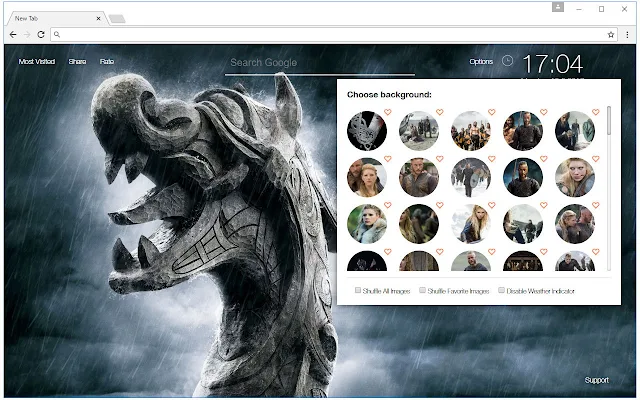Favorite the Ragnar brown leather portrait
The height and width of the screenshot is (400, 640).
[x=440, y=158]
